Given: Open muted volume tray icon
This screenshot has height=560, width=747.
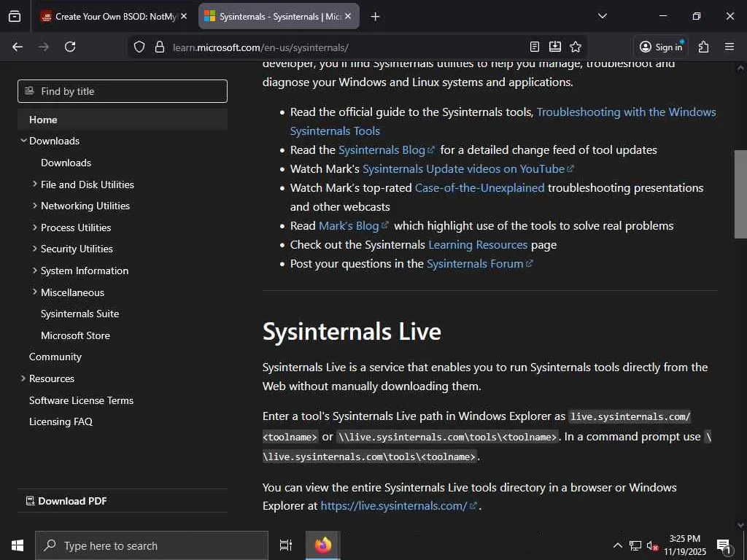Looking at the screenshot, I should click(x=652, y=545).
